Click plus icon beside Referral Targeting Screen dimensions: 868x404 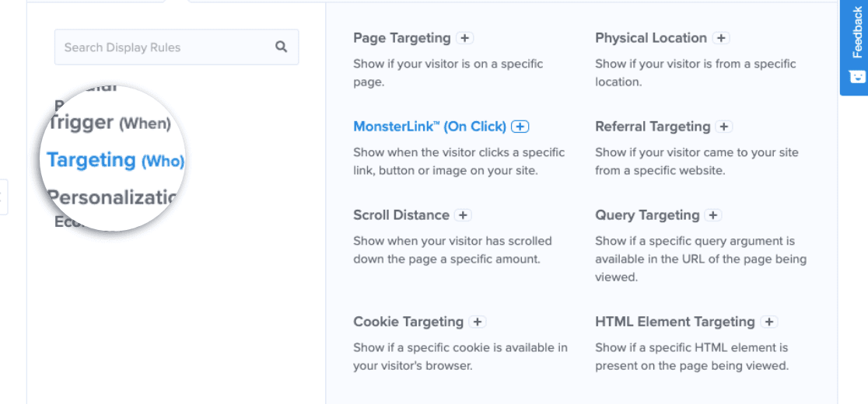(724, 127)
